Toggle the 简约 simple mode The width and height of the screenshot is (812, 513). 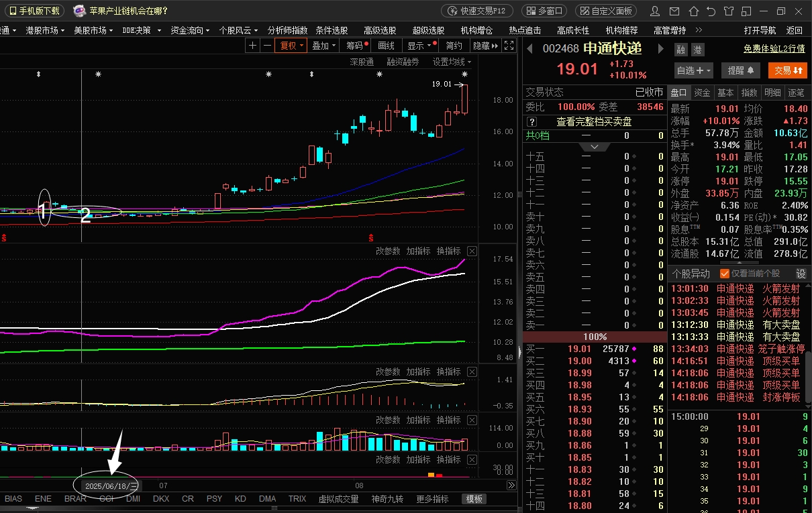[x=454, y=46]
